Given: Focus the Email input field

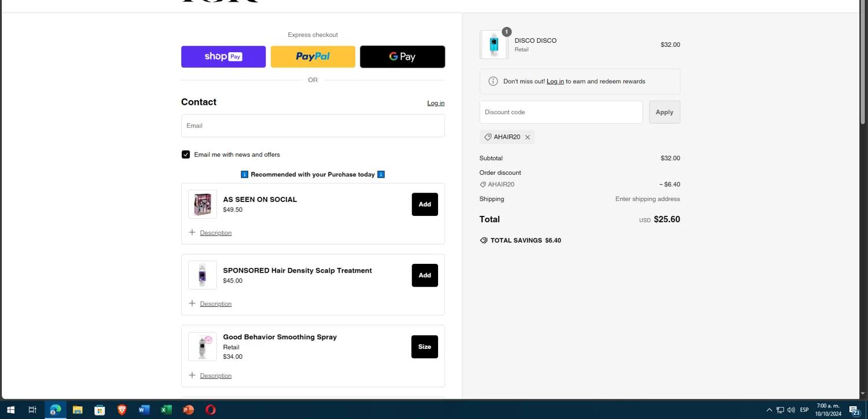Looking at the screenshot, I should point(313,126).
